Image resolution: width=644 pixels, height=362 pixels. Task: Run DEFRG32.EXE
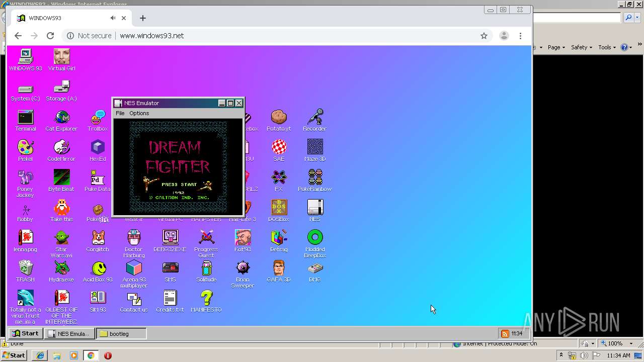pyautogui.click(x=170, y=241)
